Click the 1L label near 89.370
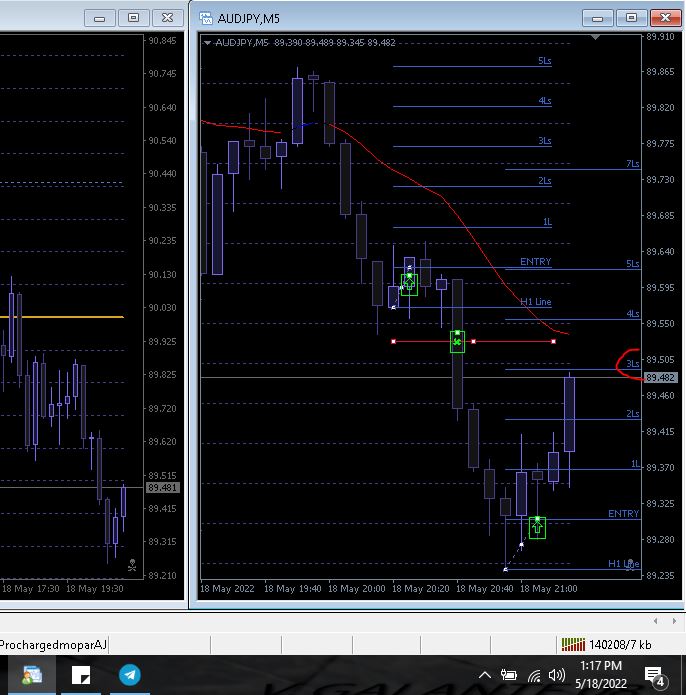This screenshot has height=695, width=686. click(x=635, y=464)
